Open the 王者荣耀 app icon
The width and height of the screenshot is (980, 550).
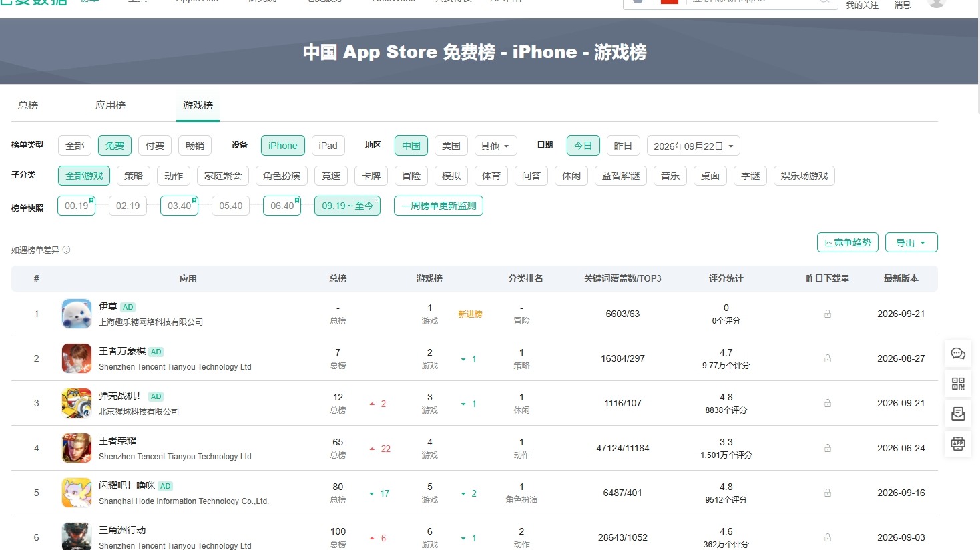coord(77,448)
